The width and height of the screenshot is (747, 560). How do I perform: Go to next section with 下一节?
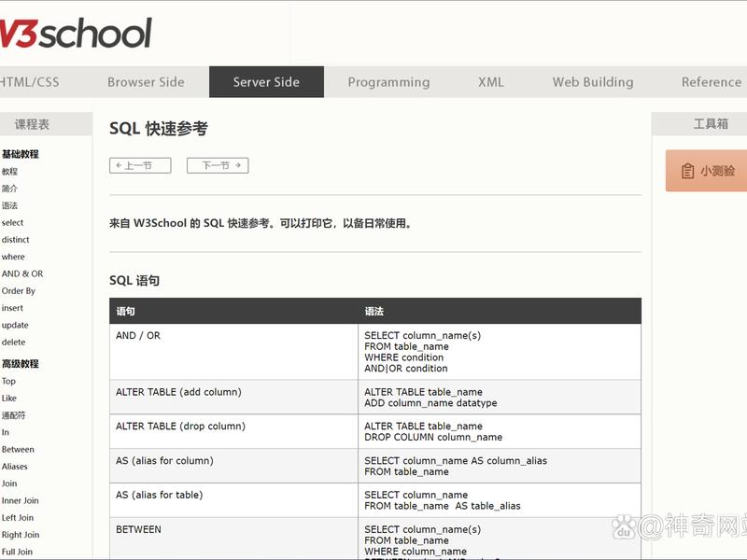tap(218, 165)
